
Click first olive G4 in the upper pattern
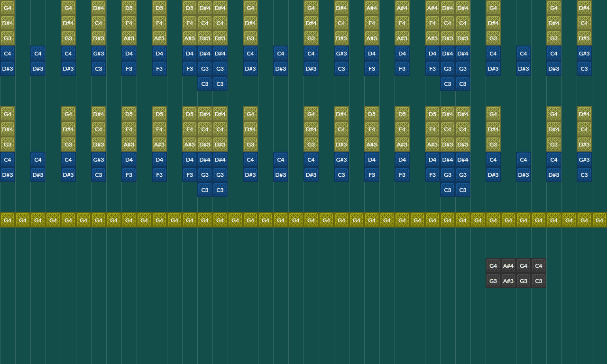pyautogui.click(x=8, y=8)
